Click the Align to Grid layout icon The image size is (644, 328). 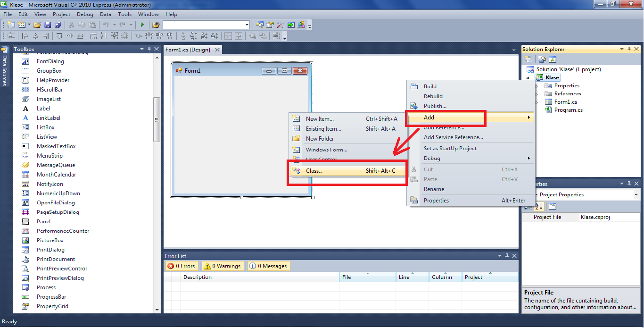point(11,36)
